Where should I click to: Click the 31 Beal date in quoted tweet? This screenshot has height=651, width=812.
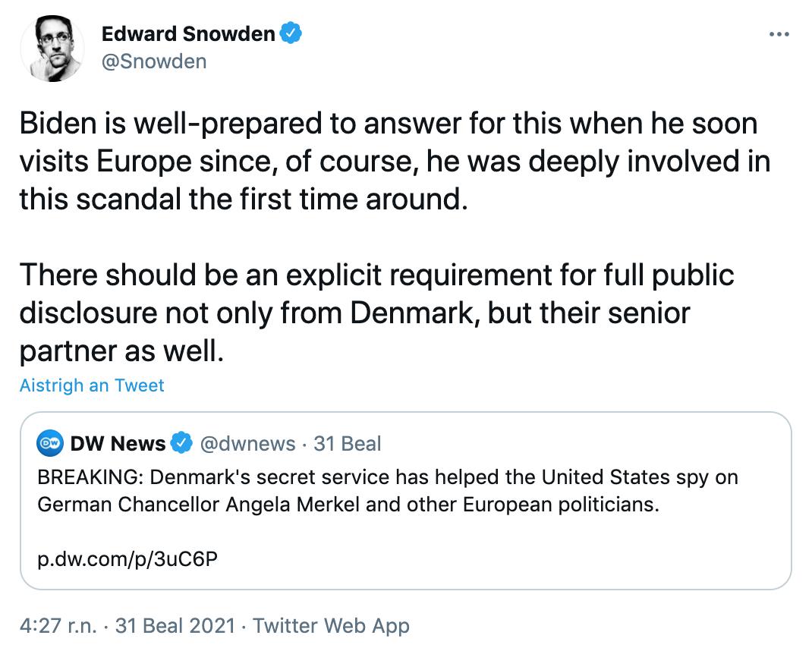click(x=348, y=443)
